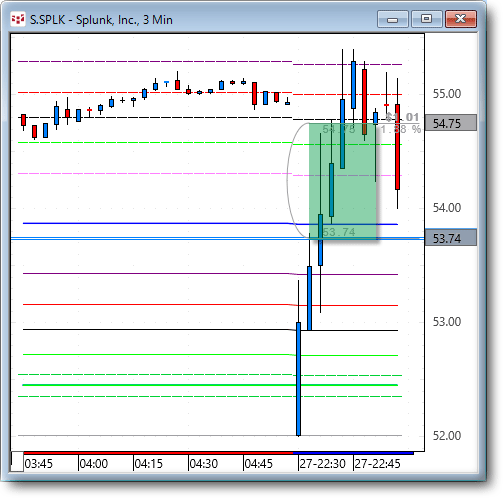Click the 53.00 price scale label
This screenshot has height=499, width=504.
point(447,322)
